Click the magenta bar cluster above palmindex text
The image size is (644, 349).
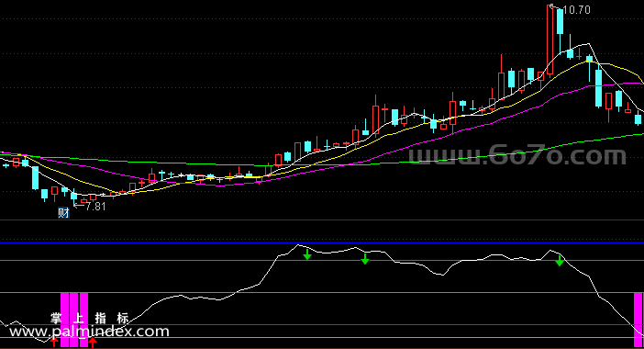[x=74, y=320]
